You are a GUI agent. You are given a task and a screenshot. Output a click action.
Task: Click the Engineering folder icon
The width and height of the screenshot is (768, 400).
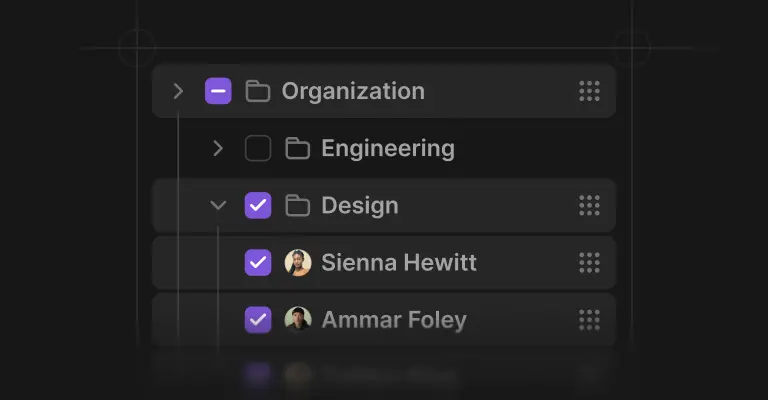[297, 149]
